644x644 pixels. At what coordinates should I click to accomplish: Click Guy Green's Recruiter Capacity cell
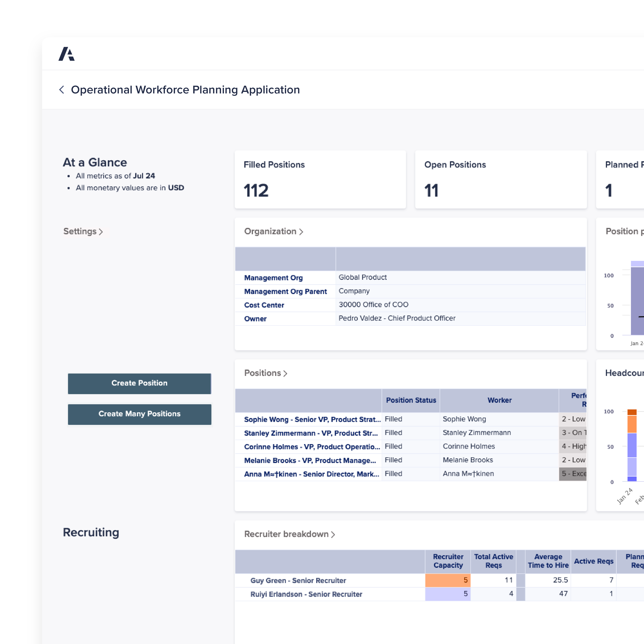coord(448,580)
